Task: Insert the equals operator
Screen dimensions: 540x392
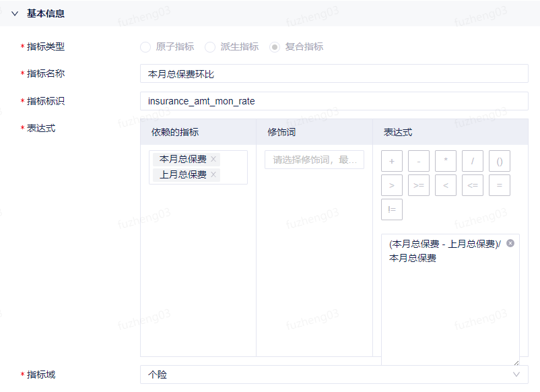Action: [499, 185]
